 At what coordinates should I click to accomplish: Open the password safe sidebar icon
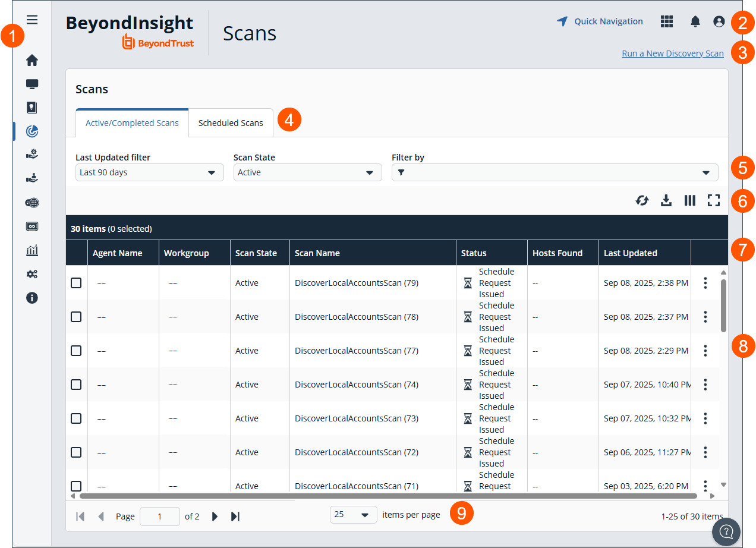tap(32, 226)
